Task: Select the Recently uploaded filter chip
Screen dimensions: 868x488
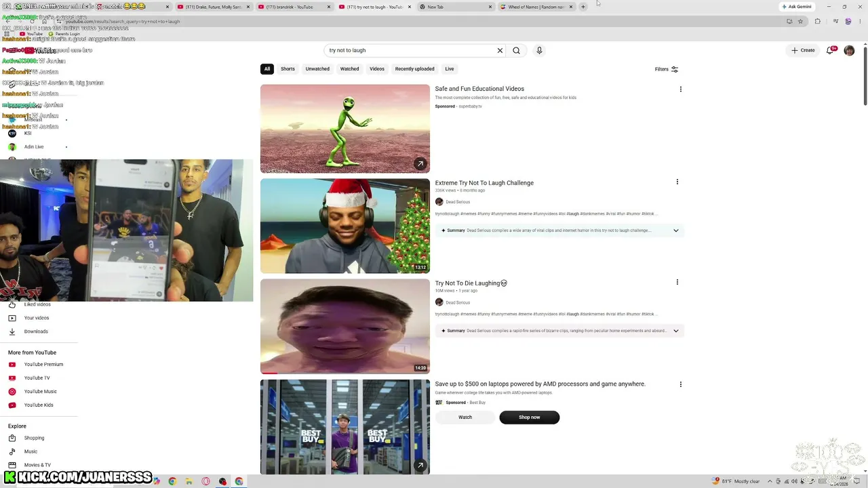Action: pos(414,69)
